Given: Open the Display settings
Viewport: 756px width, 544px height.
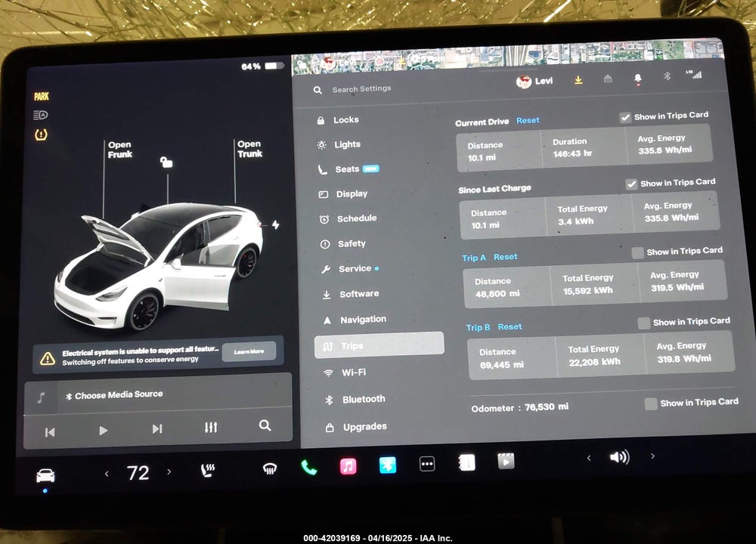Looking at the screenshot, I should 344,193.
